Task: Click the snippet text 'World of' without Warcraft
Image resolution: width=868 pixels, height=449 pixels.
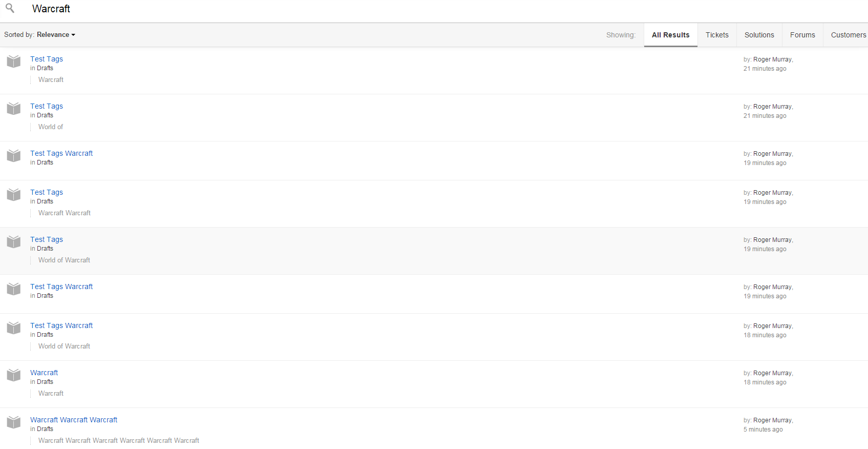Action: point(51,127)
